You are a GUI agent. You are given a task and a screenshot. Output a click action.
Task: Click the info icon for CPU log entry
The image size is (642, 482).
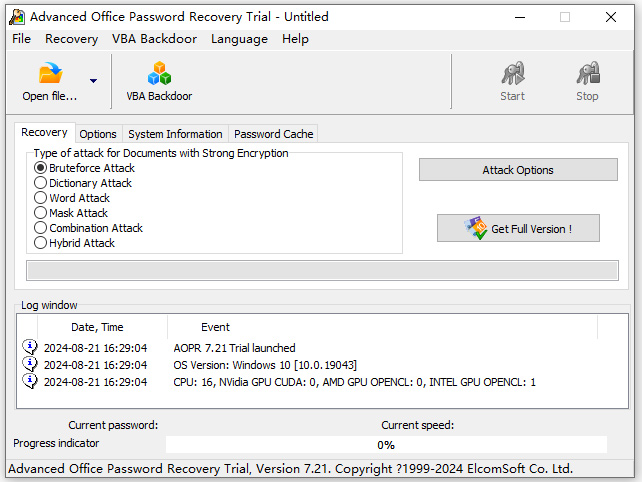pyautogui.click(x=29, y=381)
